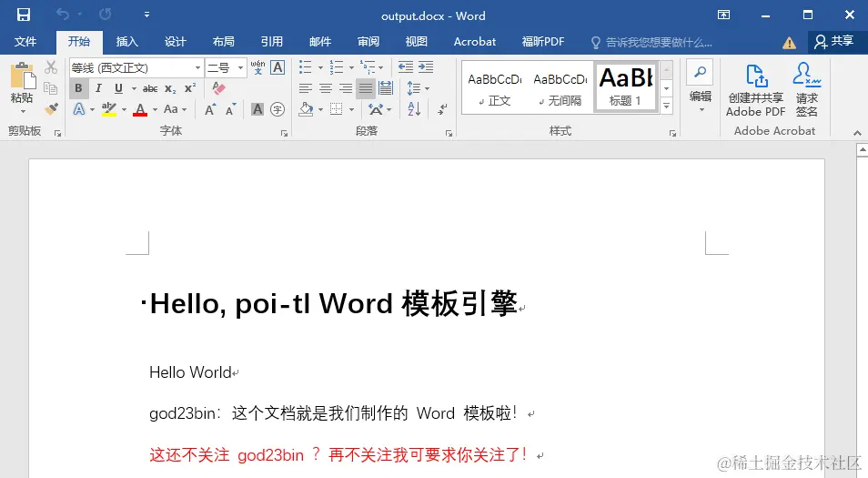868x478 pixels.
Task: Click the Show paragraph marks icon
Action: point(442,109)
